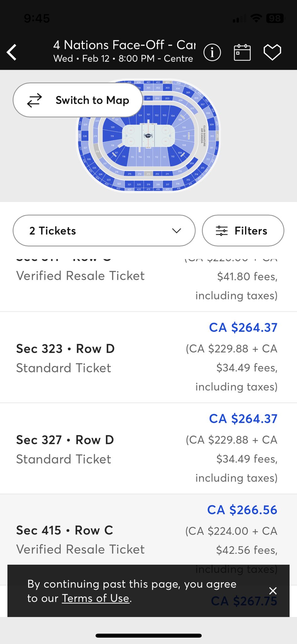
Task: Open the calendar dates icon
Action: [x=242, y=52]
